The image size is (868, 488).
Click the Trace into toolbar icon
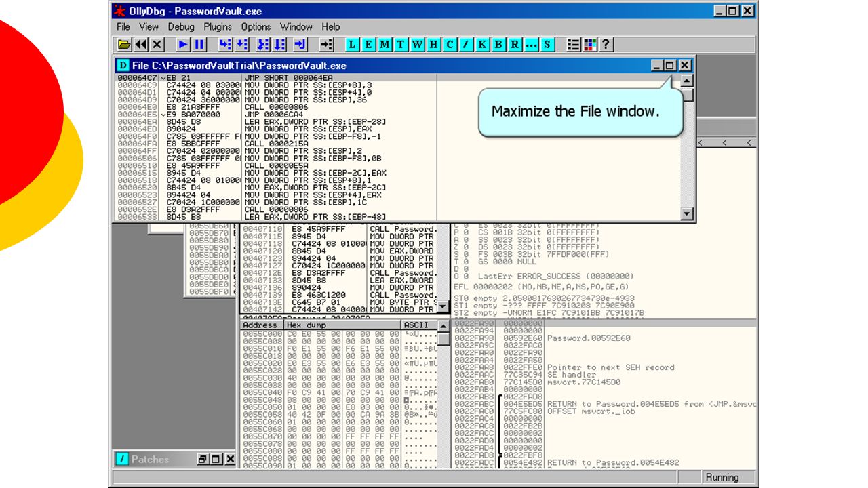point(262,44)
